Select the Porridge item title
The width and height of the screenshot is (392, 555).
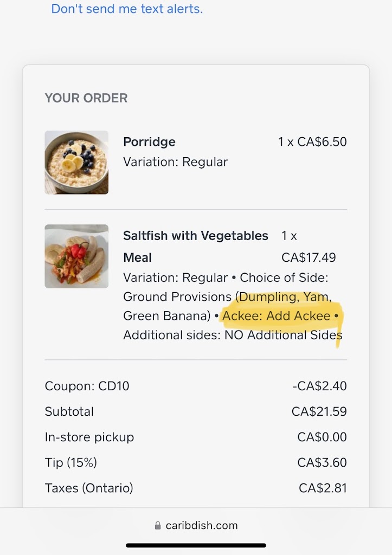point(149,141)
